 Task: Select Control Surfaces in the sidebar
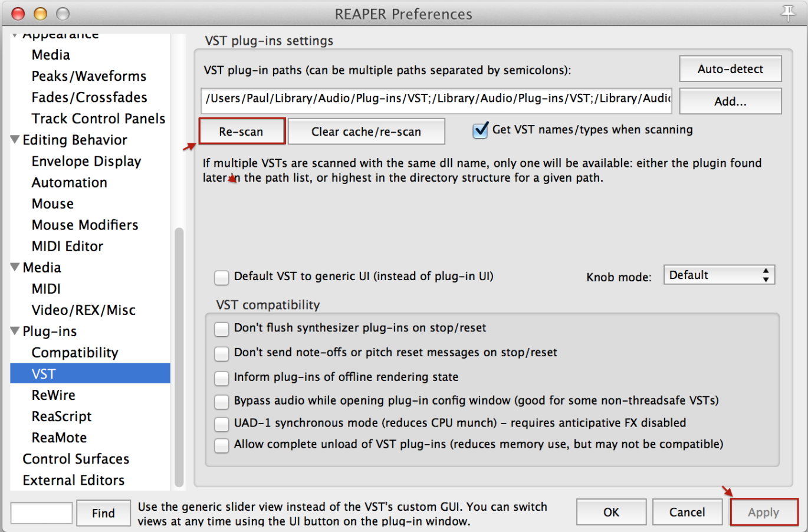pos(76,458)
